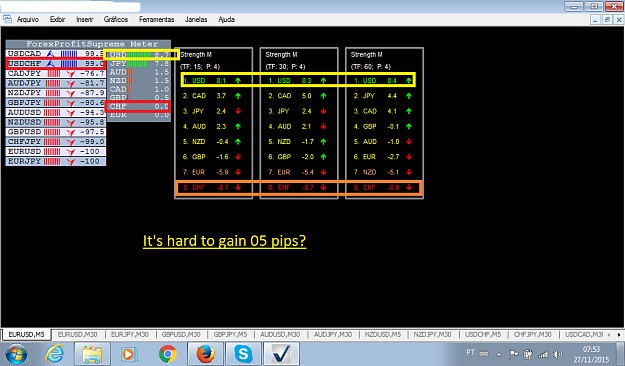Click the network signal tray icon
The width and height of the screenshot is (625, 366).
click(x=543, y=354)
